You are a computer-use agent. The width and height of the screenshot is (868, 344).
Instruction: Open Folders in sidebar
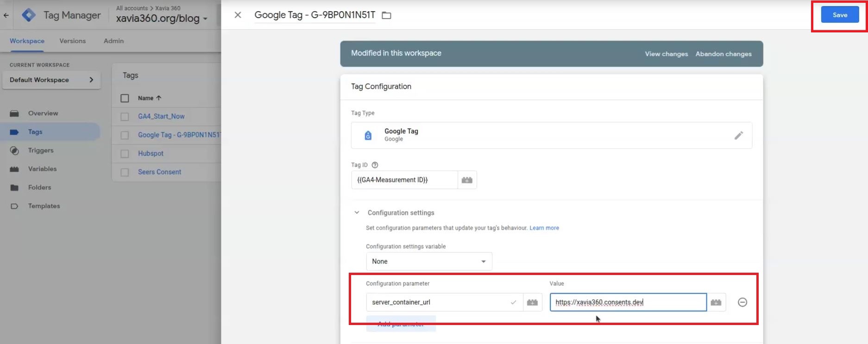(39, 187)
